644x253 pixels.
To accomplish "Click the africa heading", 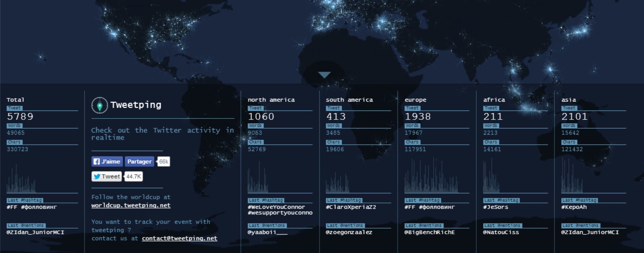I will [494, 100].
